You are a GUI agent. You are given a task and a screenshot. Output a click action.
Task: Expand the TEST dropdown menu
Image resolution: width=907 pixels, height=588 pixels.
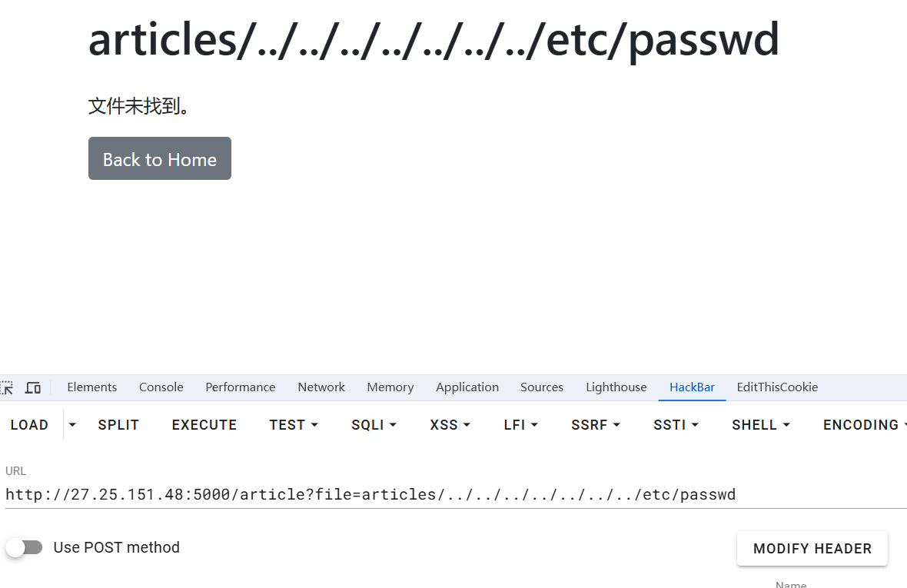pos(293,425)
